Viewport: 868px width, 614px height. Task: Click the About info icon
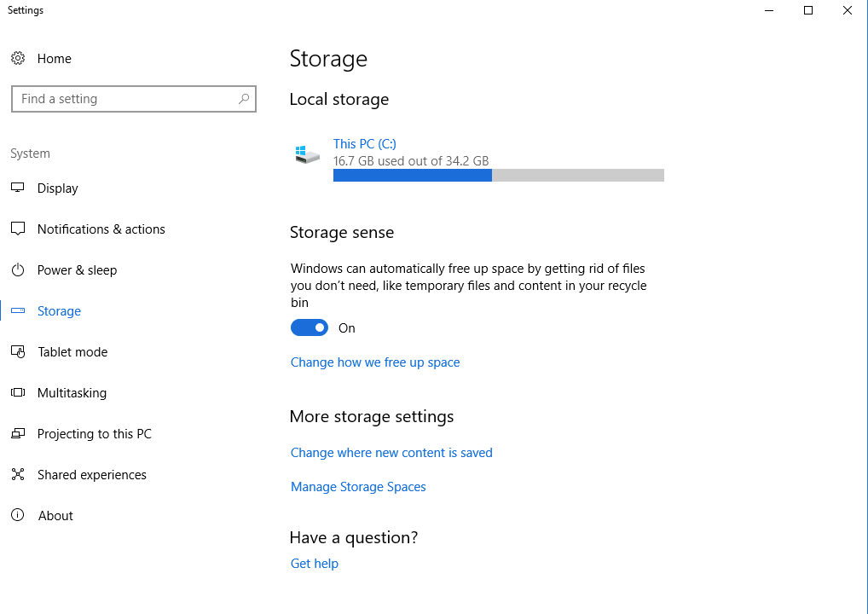pyautogui.click(x=18, y=515)
